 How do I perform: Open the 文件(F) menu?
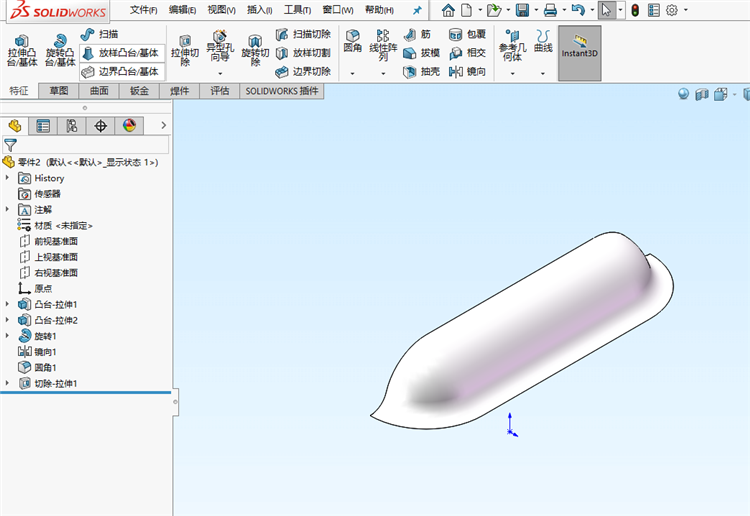[143, 10]
